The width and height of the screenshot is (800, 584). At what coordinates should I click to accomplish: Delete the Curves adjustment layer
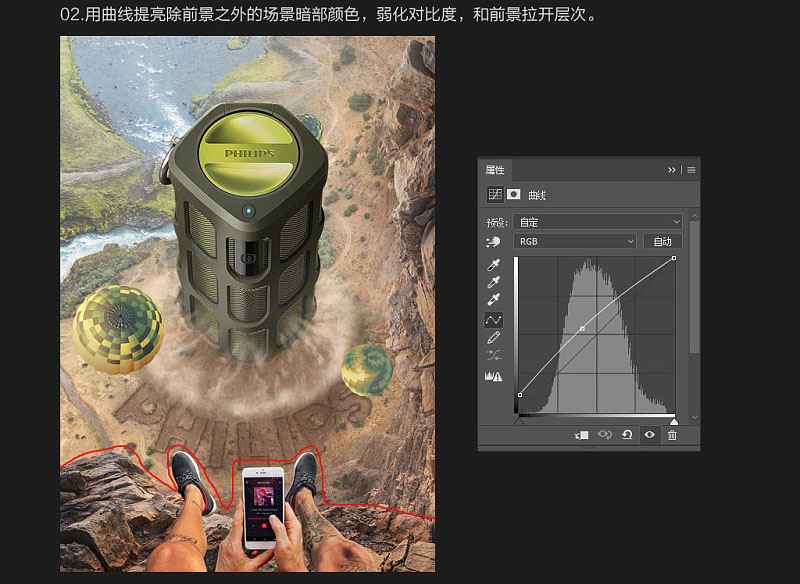pos(672,435)
